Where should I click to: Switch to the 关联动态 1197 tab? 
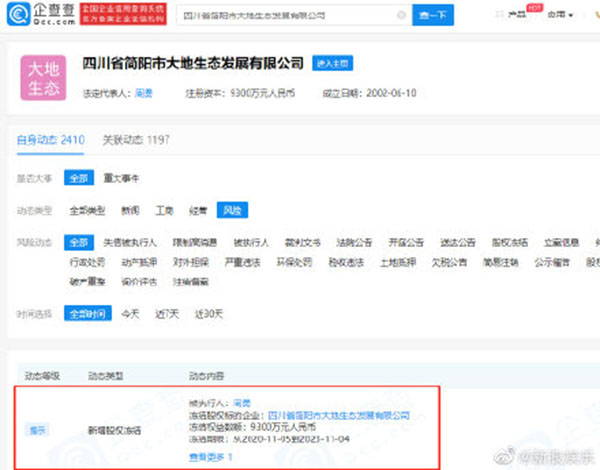click(x=136, y=140)
